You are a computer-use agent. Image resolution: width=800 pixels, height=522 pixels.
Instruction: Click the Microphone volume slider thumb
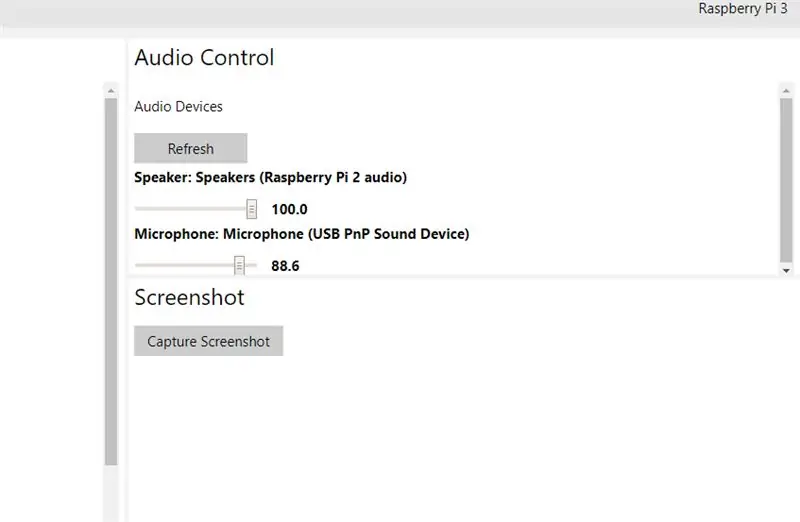coord(239,265)
